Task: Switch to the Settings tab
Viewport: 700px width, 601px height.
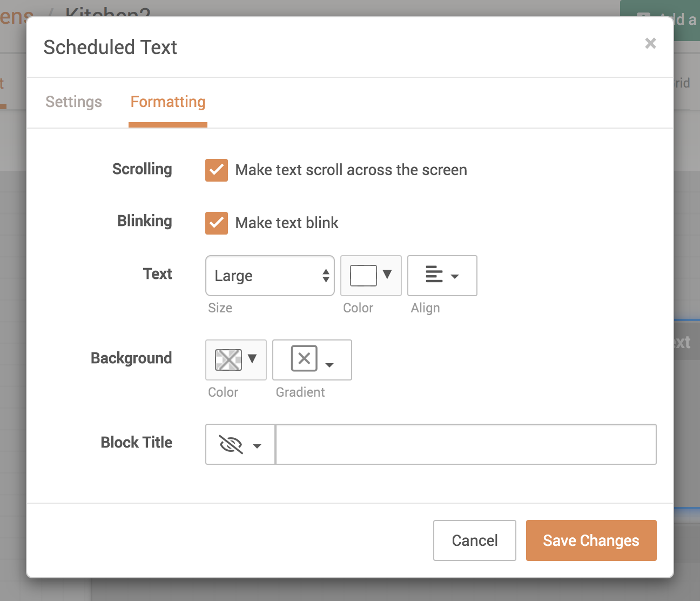Action: tap(73, 102)
